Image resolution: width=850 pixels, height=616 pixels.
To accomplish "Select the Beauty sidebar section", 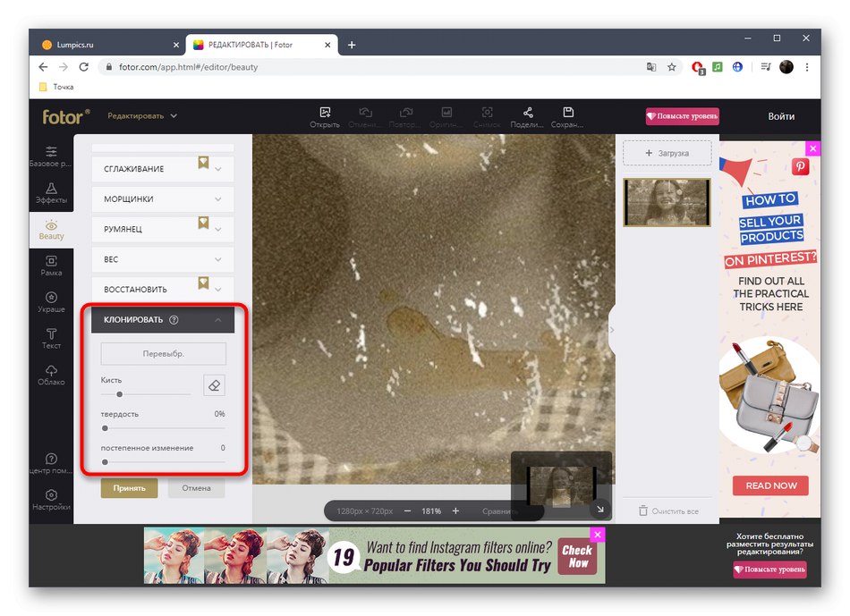I will pos(51,230).
